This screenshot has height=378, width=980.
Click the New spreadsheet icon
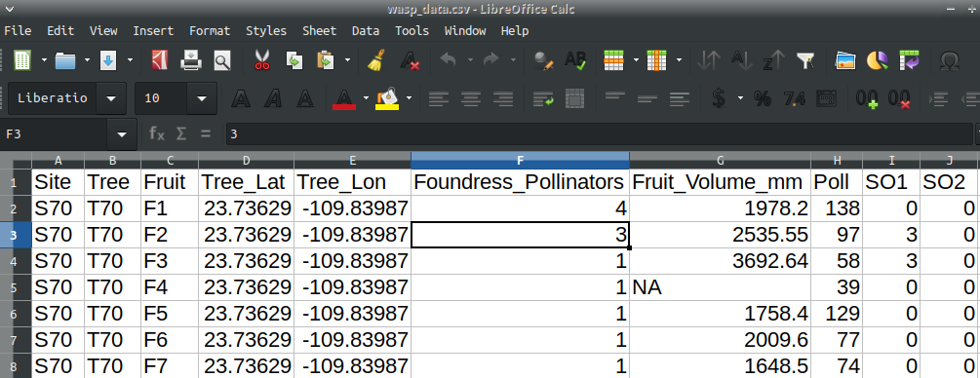[23, 60]
